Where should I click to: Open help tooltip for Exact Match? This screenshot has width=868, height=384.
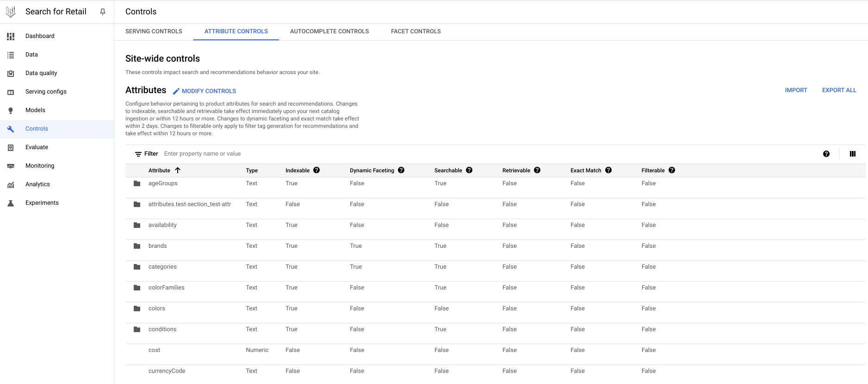point(608,170)
